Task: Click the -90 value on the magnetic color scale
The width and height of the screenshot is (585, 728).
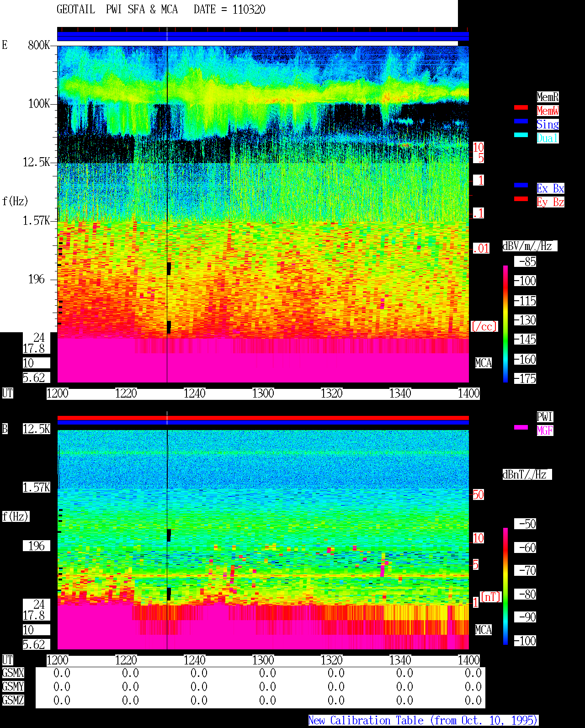Action: point(526,617)
